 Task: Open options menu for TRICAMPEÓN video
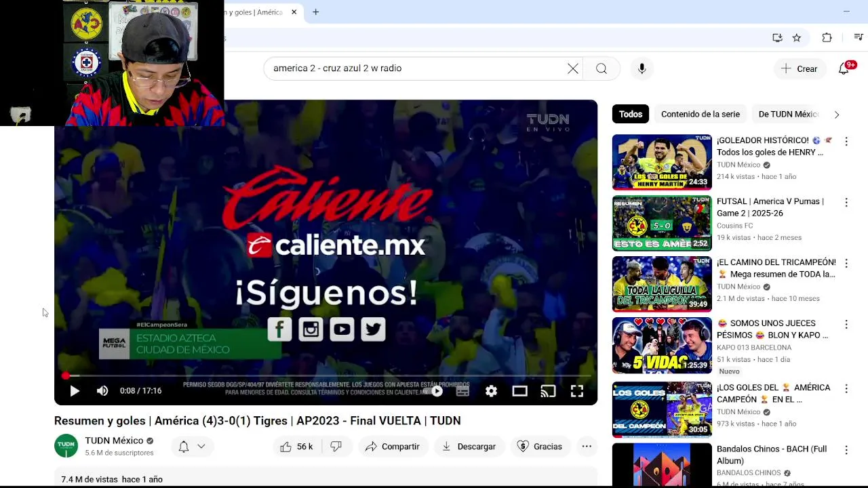point(846,264)
